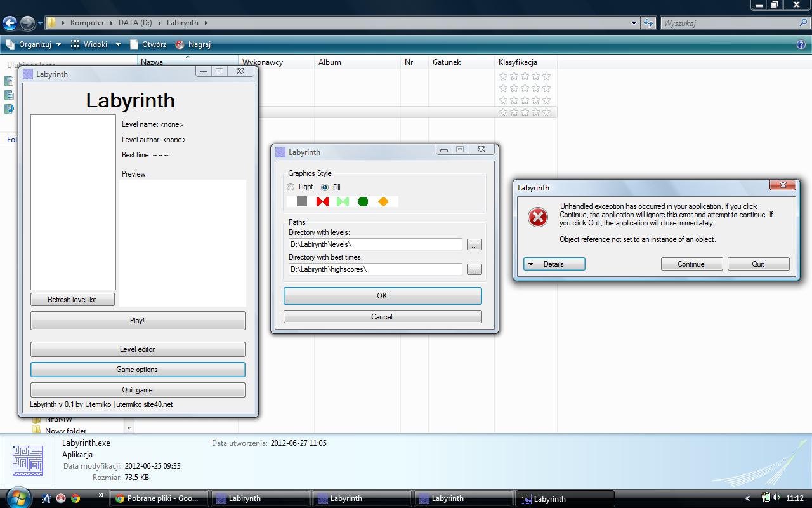This screenshot has width=812, height=508.
Task: Click the Play! button
Action: click(x=138, y=321)
